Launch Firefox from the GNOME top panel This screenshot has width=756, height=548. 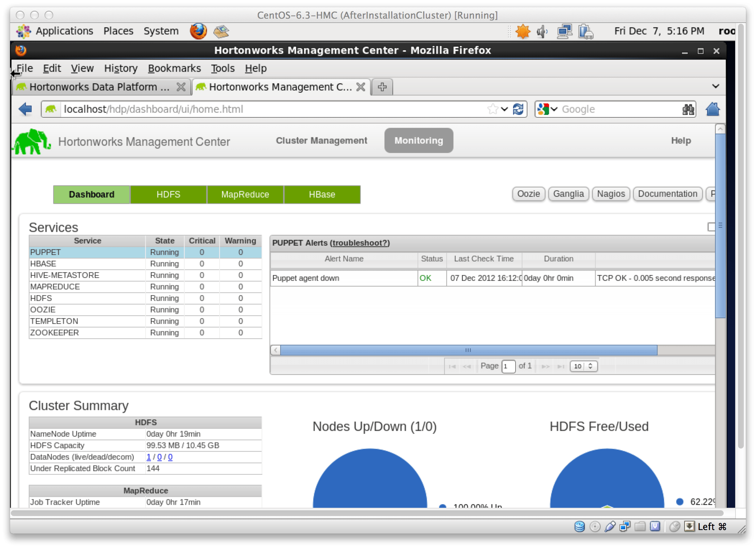(x=198, y=31)
